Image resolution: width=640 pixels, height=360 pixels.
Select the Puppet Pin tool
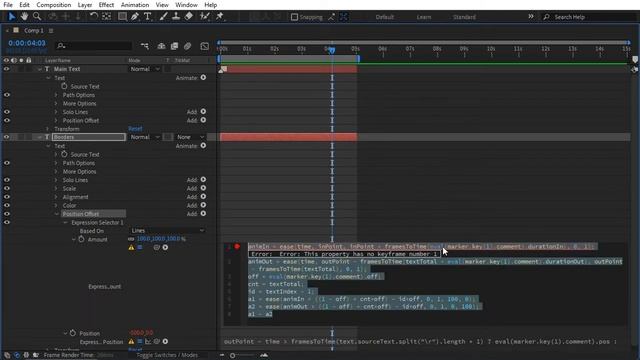(x=220, y=16)
